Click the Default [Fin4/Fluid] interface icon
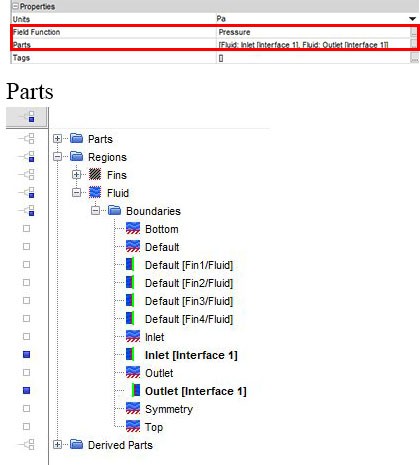This screenshot has width=420, height=465. [130, 318]
